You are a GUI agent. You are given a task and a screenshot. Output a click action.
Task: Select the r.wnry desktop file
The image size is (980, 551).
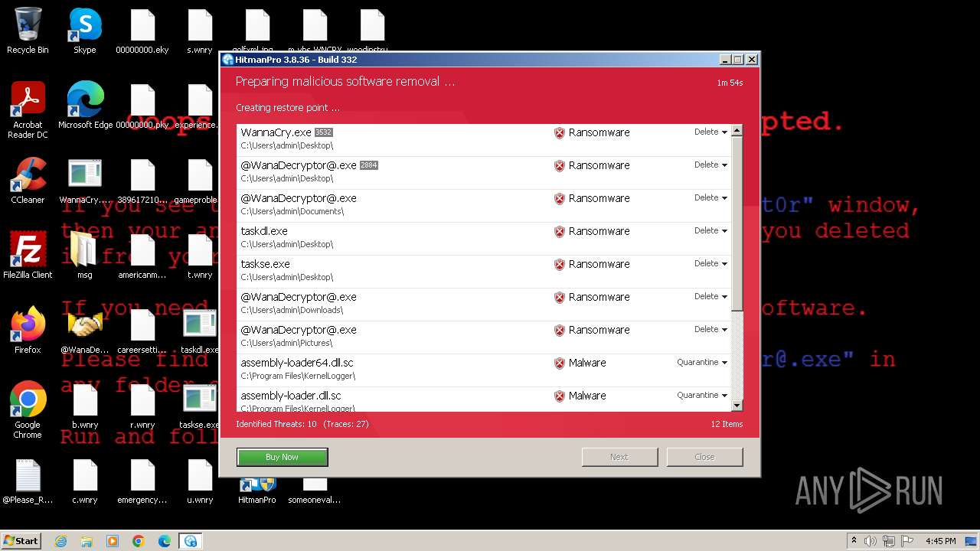pyautogui.click(x=142, y=406)
